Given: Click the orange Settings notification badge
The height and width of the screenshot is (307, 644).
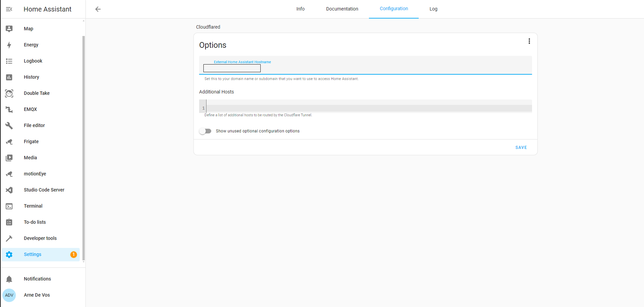Looking at the screenshot, I should tap(73, 254).
